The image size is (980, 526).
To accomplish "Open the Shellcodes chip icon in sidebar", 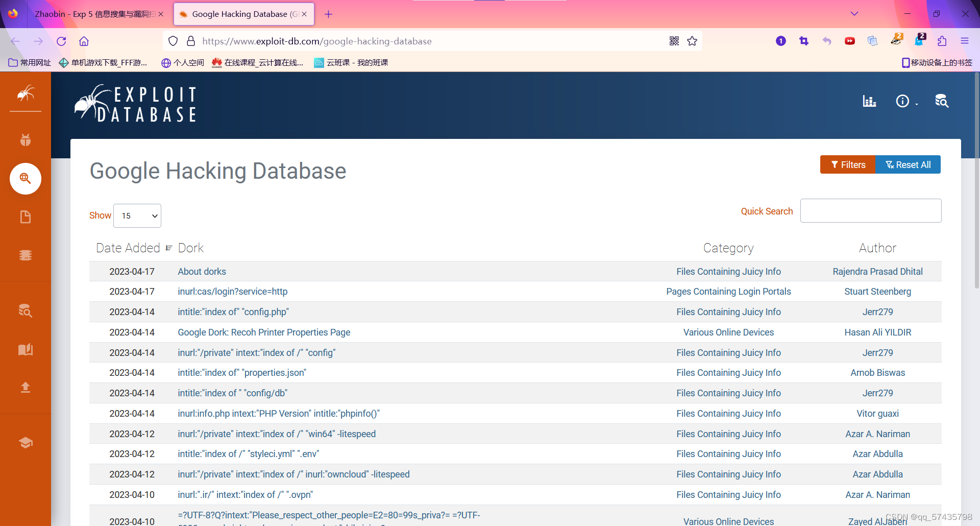I will [26, 255].
